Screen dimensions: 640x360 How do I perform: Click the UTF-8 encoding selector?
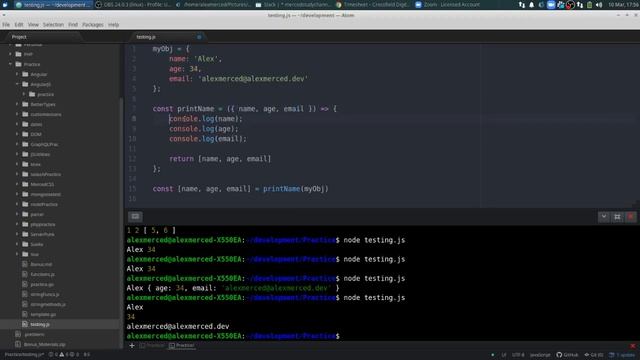518,355
